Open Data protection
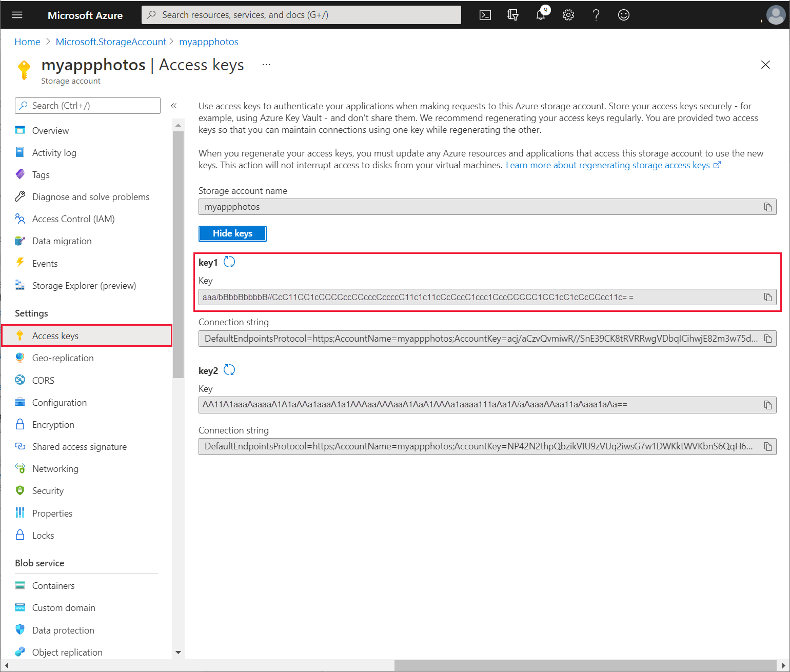 point(63,630)
